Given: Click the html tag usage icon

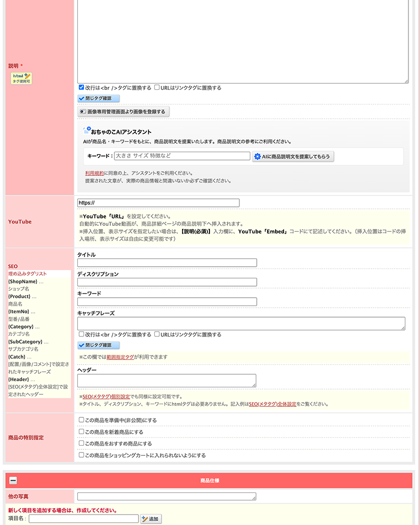Looking at the screenshot, I should pyautogui.click(x=22, y=78).
